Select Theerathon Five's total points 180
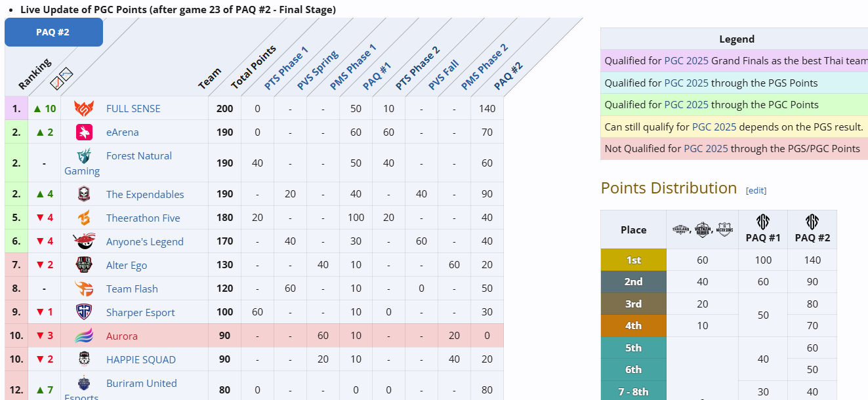The image size is (868, 400). click(x=225, y=218)
